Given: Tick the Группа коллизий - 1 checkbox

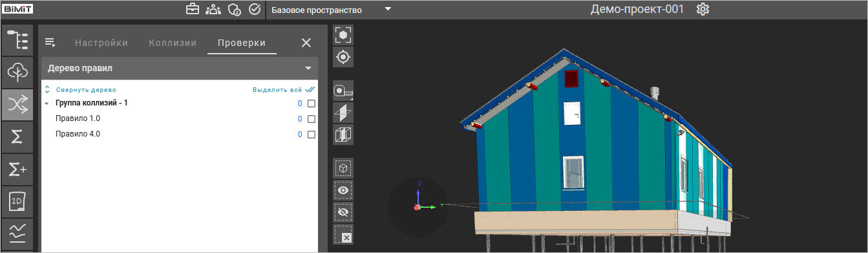Looking at the screenshot, I should coord(312,104).
